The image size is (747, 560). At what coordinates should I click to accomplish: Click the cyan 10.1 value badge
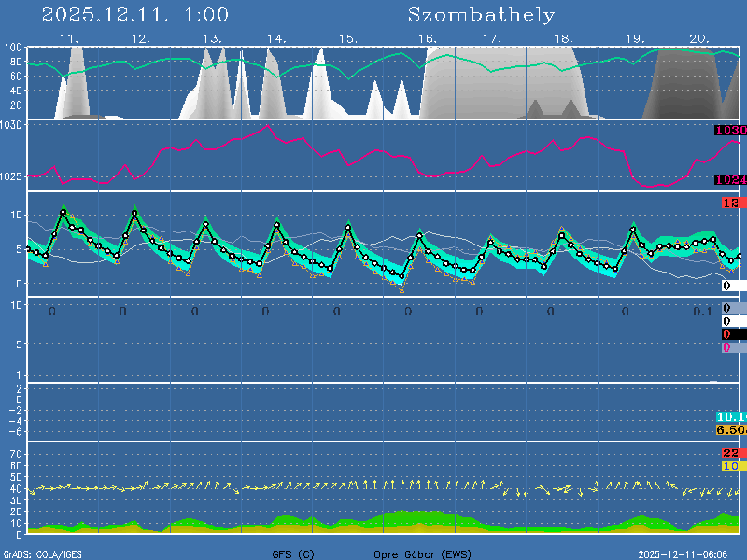(x=729, y=417)
